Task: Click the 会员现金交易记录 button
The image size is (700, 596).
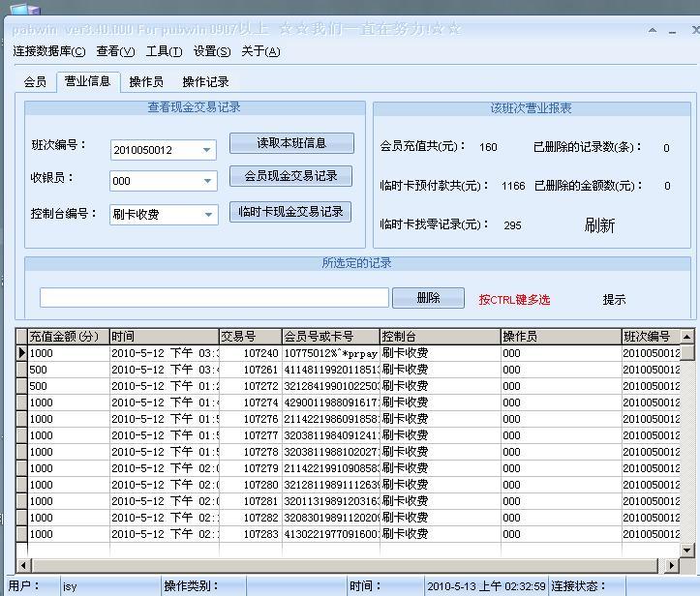Action: [x=290, y=176]
